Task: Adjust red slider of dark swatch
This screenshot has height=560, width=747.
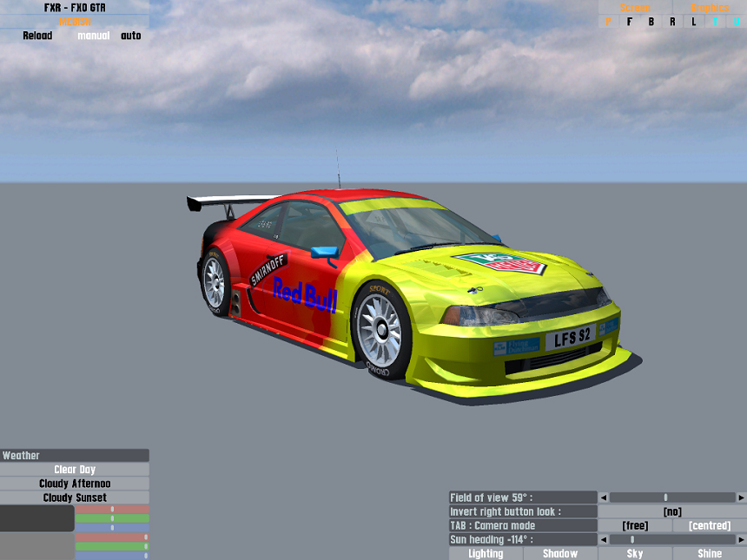Action: click(112, 509)
